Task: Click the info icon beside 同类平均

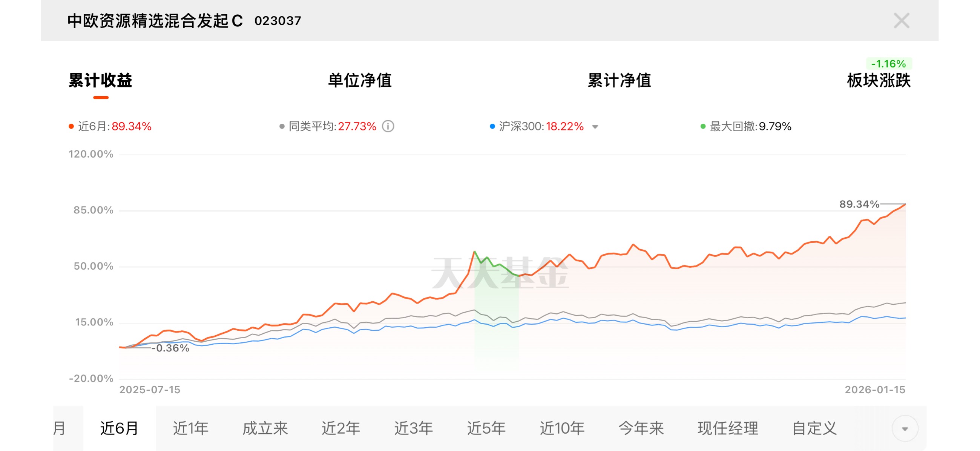Action: click(388, 126)
